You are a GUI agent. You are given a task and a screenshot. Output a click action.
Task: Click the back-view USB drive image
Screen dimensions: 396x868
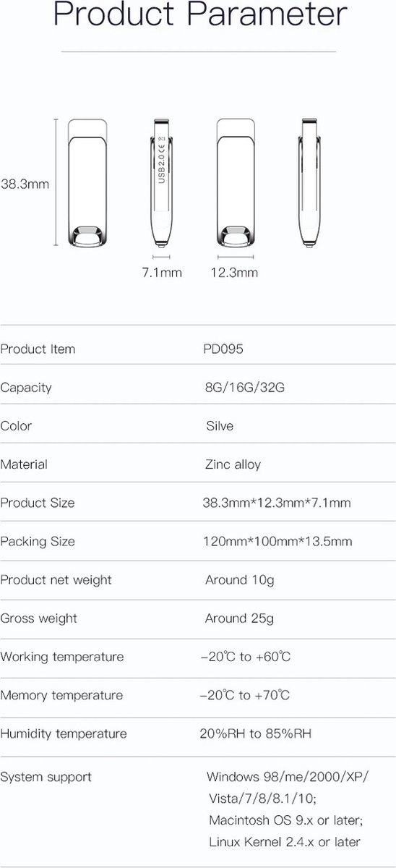click(x=237, y=183)
